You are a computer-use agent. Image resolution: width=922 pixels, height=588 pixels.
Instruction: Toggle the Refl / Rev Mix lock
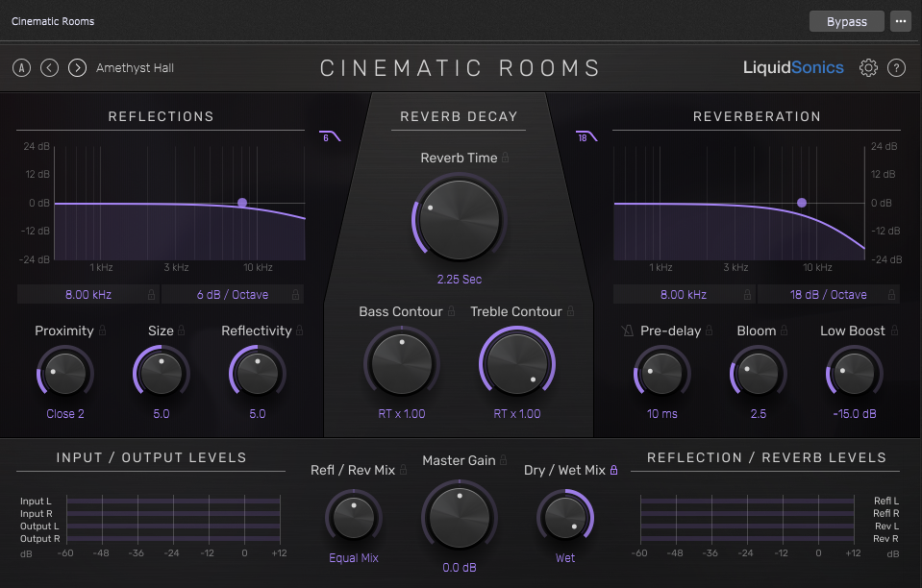(404, 470)
